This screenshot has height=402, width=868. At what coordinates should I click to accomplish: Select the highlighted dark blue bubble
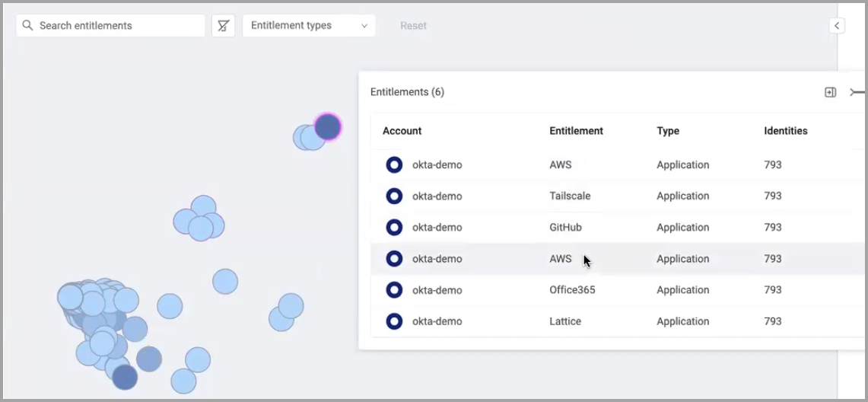[x=328, y=127]
